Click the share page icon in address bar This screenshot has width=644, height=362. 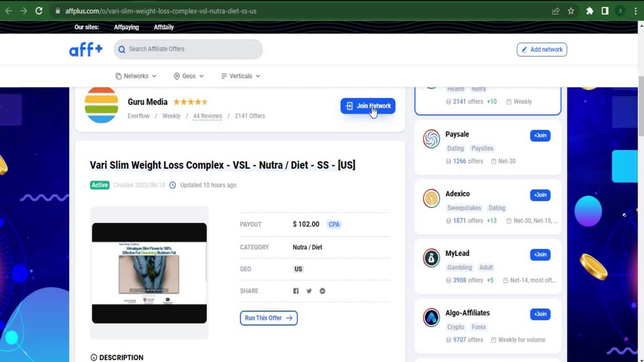[x=555, y=11]
